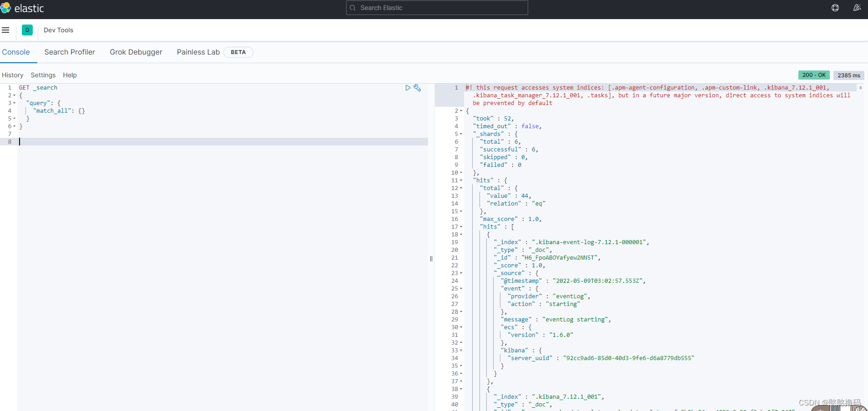Viewport: 868px width, 411px height.
Task: Click the 2385 ms response time badge
Action: (849, 75)
